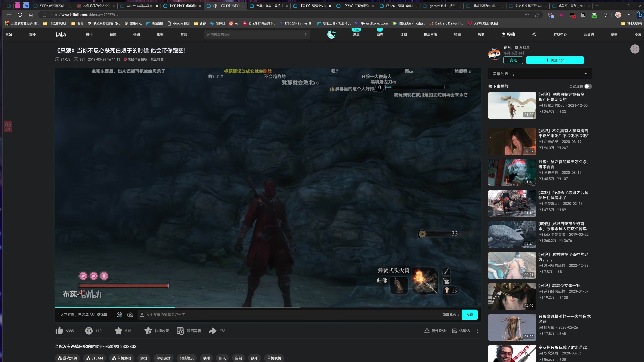Click the round avatar at top right corner
The height and width of the screenshot is (362, 644).
[635, 49]
